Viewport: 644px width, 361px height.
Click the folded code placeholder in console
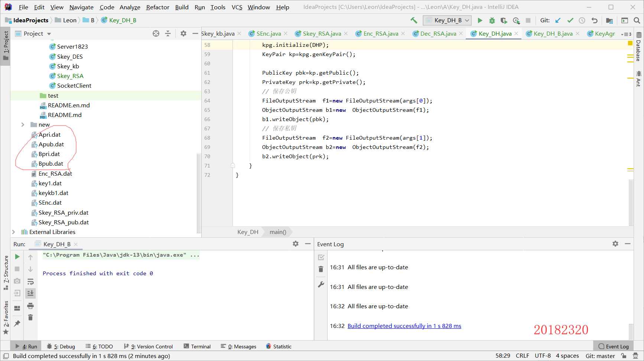195,255
